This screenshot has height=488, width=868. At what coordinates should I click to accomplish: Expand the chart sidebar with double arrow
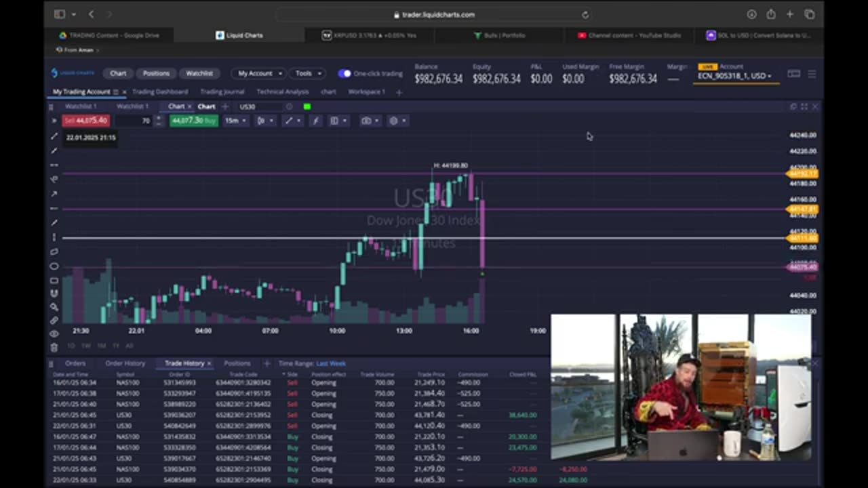pyautogui.click(x=54, y=121)
